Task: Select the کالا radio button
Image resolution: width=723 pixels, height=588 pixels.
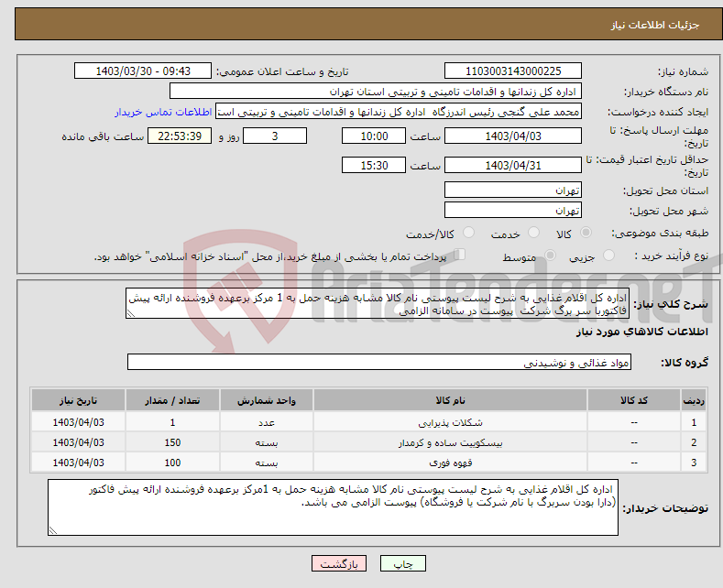Action: pyautogui.click(x=586, y=233)
